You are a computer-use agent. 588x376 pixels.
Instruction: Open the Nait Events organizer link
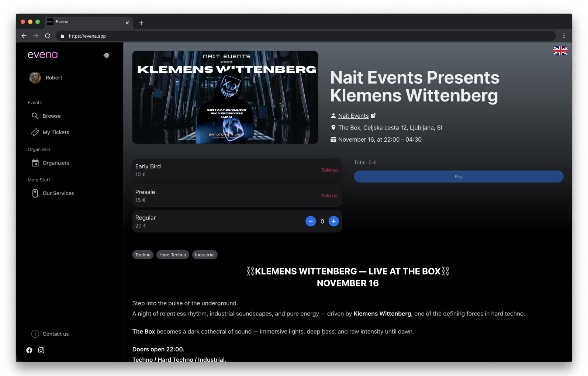point(353,116)
